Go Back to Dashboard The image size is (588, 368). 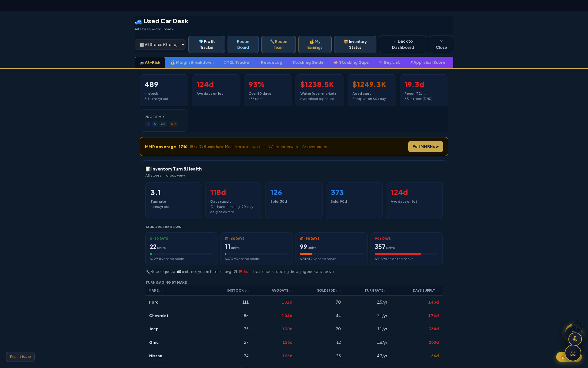tap(403, 44)
